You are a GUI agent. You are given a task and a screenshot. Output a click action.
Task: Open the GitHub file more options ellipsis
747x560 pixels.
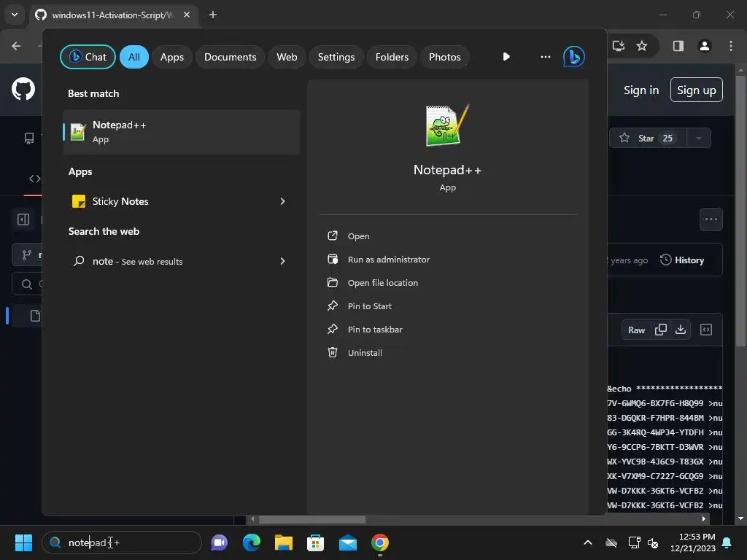point(711,219)
